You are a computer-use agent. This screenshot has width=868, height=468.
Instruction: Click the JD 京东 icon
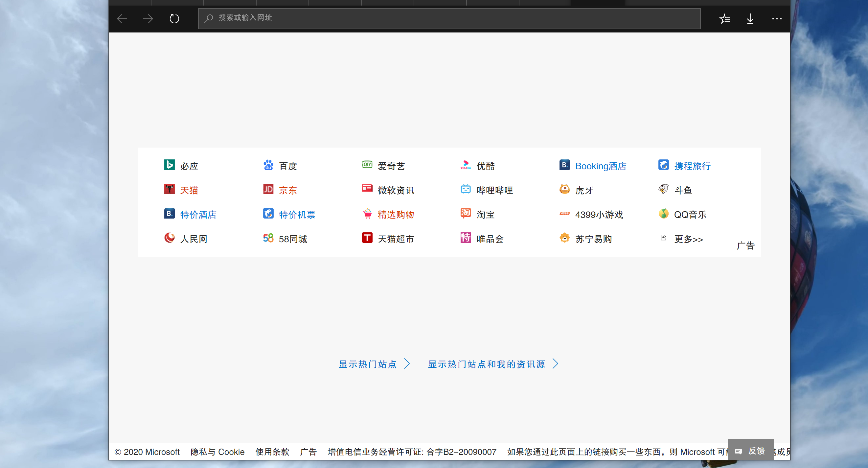pyautogui.click(x=268, y=189)
